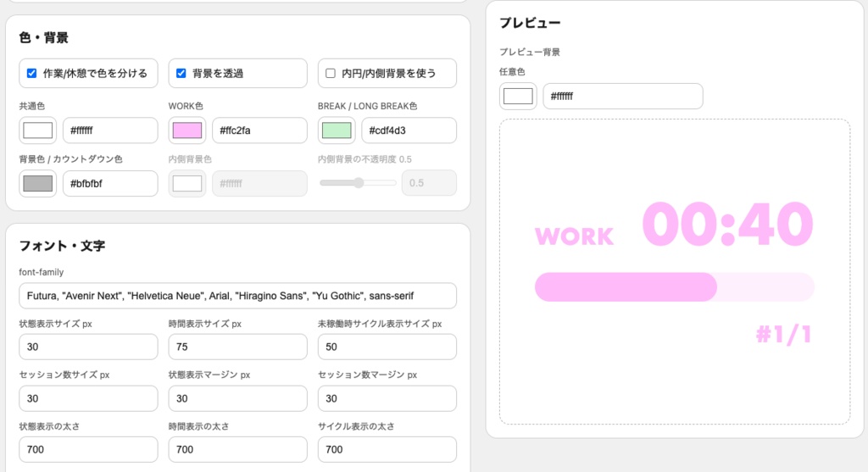The image size is (868, 472).
Task: Click the WORK status label in preview
Action: [574, 236]
